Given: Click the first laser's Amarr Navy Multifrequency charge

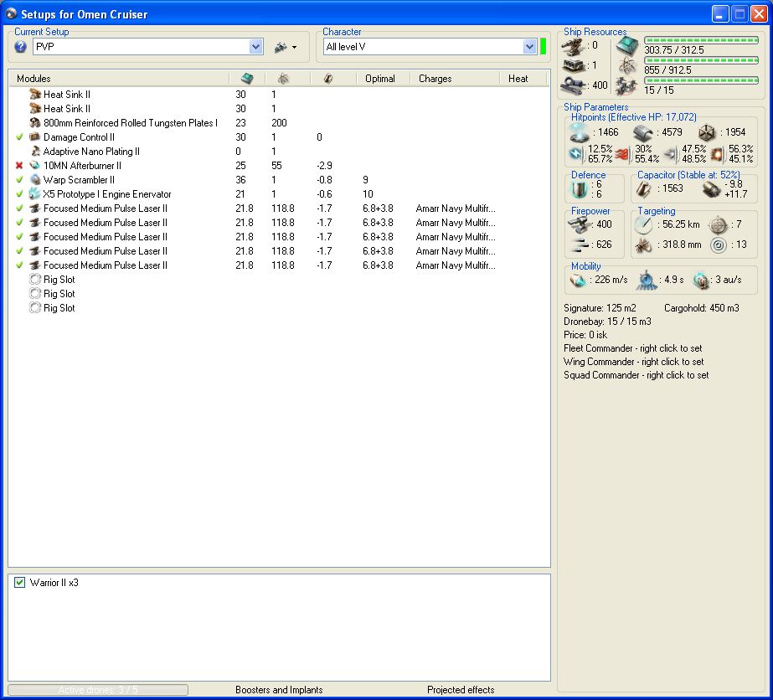Looking at the screenshot, I should [456, 208].
